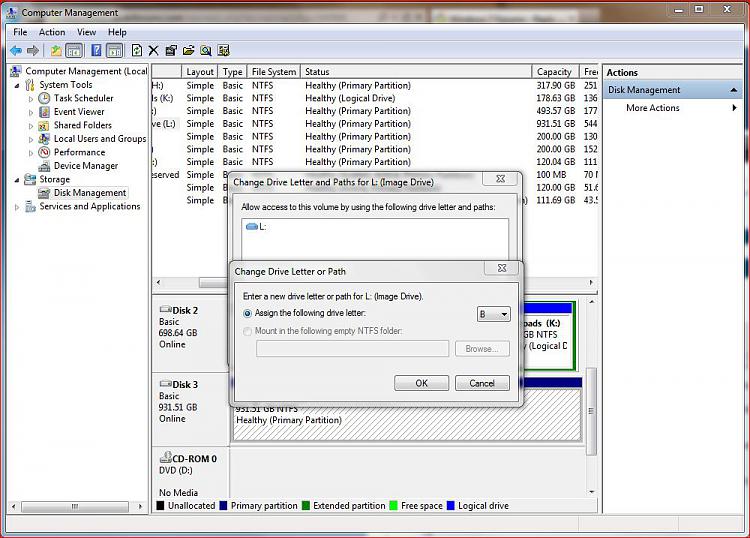Select Disk 3 931.51 GB partition block
750x538 pixels.
[407, 422]
